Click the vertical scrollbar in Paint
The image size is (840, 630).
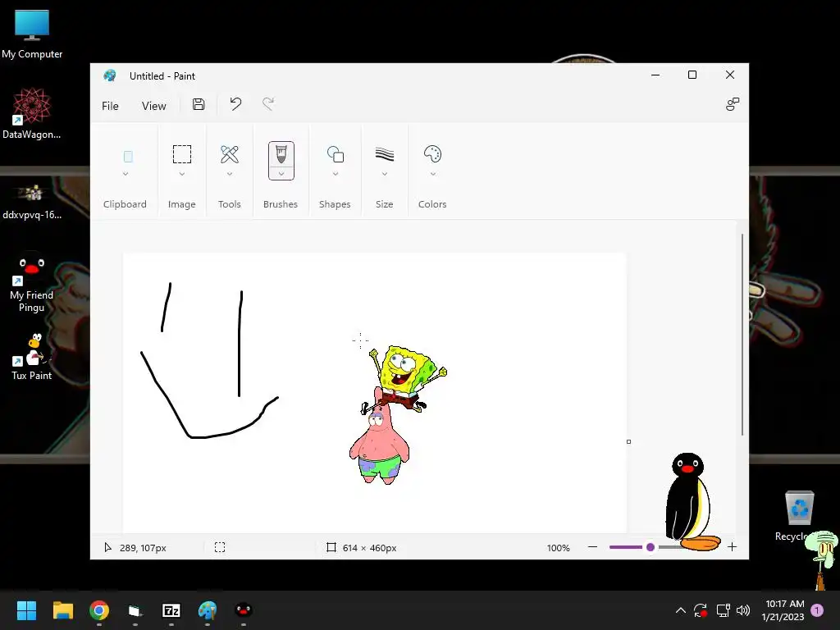(742, 335)
